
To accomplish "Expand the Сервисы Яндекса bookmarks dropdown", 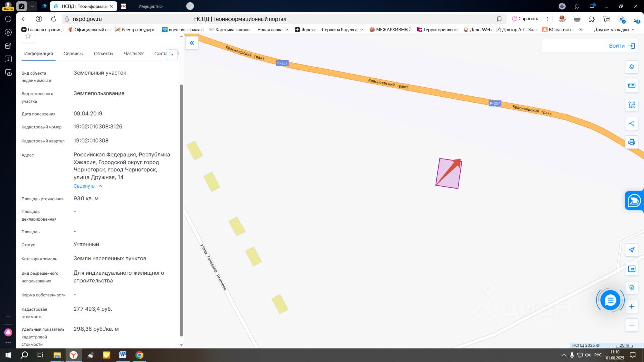I will tap(342, 30).
